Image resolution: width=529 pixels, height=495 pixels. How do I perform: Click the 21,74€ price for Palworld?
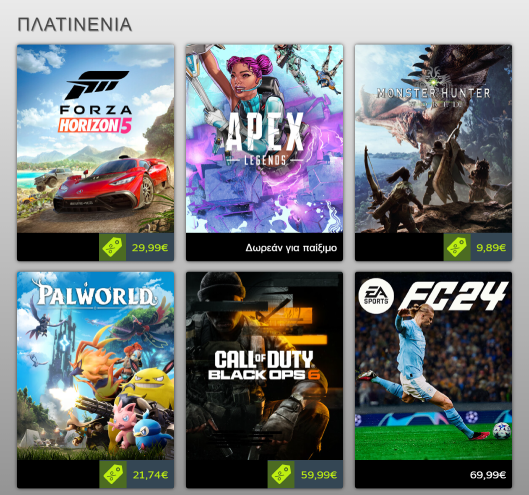(x=150, y=475)
